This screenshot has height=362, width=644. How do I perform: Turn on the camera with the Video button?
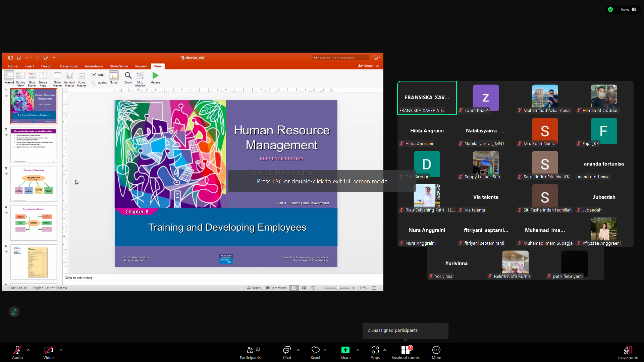tap(48, 353)
